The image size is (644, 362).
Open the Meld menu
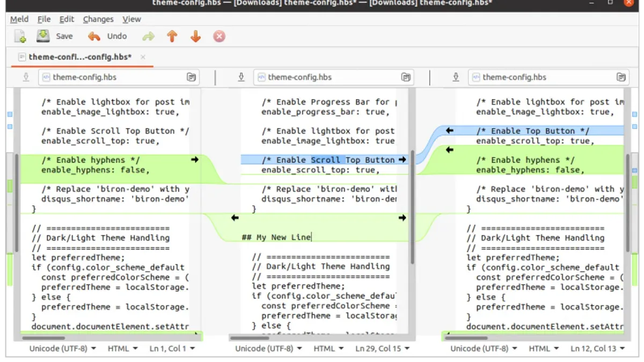click(x=19, y=19)
